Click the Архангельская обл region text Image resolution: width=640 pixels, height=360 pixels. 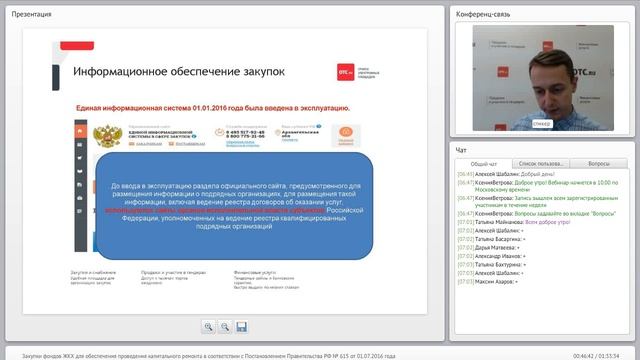tap(300, 134)
